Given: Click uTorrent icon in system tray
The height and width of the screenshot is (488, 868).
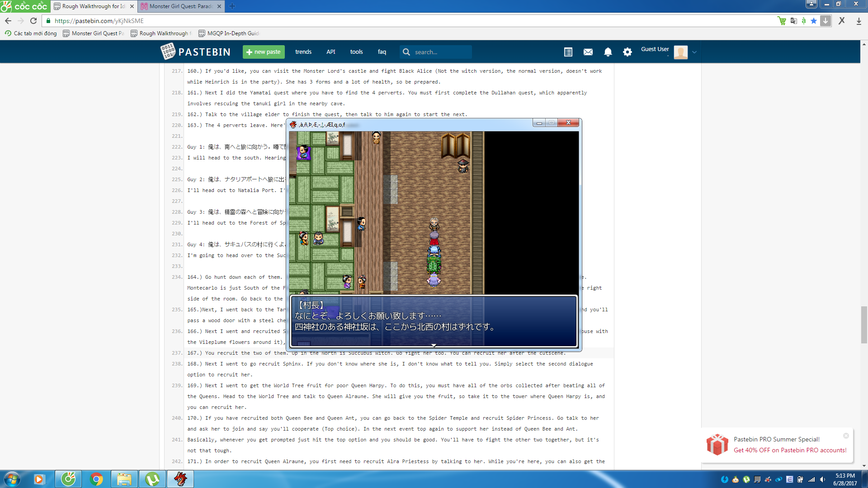Looking at the screenshot, I should pos(746,479).
